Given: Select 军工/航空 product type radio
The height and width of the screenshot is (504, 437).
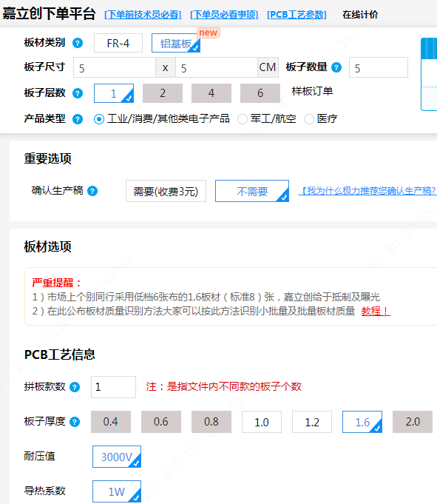Looking at the screenshot, I should click(243, 119).
